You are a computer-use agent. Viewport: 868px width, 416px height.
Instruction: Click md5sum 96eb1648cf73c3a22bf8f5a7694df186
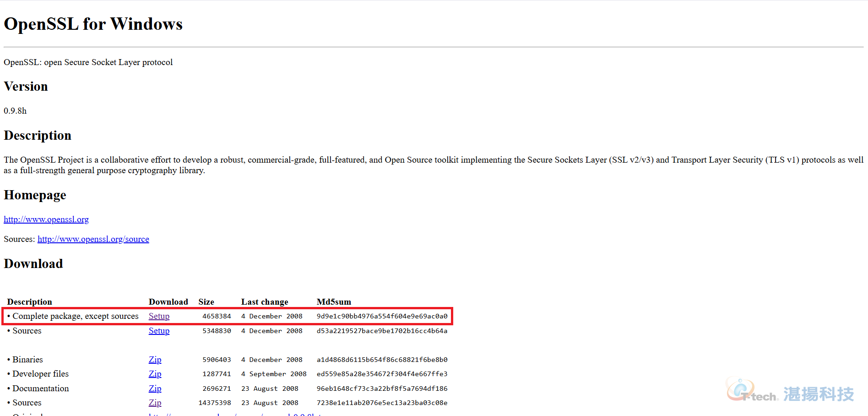pyautogui.click(x=382, y=389)
